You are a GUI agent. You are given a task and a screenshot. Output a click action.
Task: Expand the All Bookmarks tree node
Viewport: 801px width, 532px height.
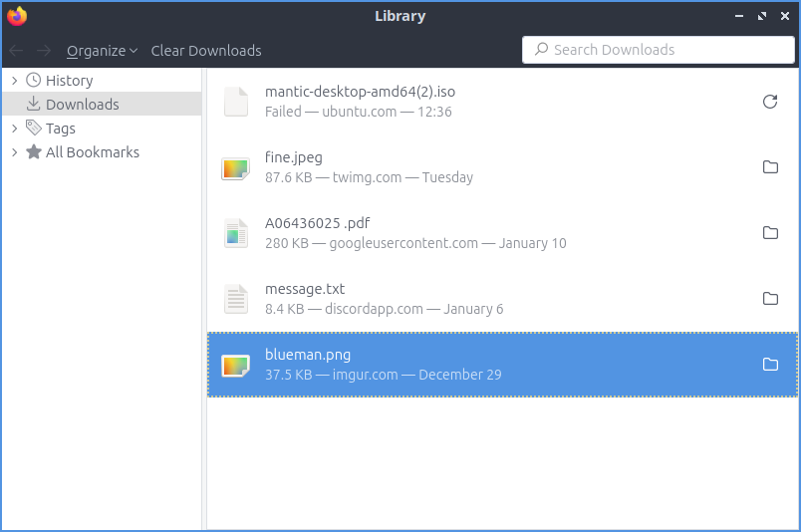click(x=14, y=152)
